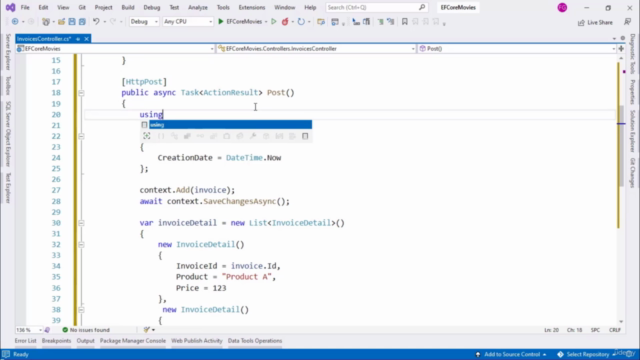The image size is (640, 360).
Task: Open the Git menu
Action: [x=82, y=7]
